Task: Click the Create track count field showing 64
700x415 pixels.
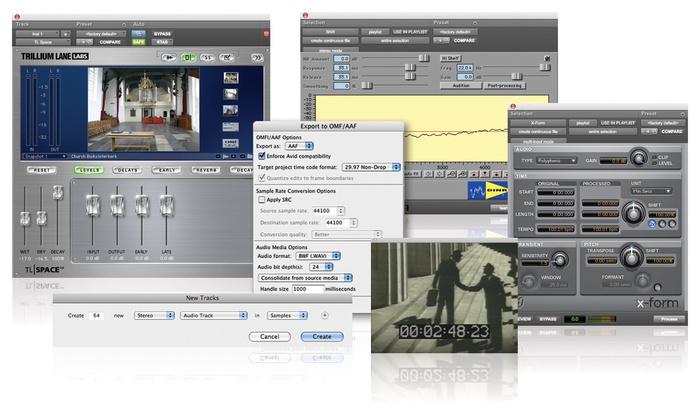Action: pyautogui.click(x=96, y=315)
